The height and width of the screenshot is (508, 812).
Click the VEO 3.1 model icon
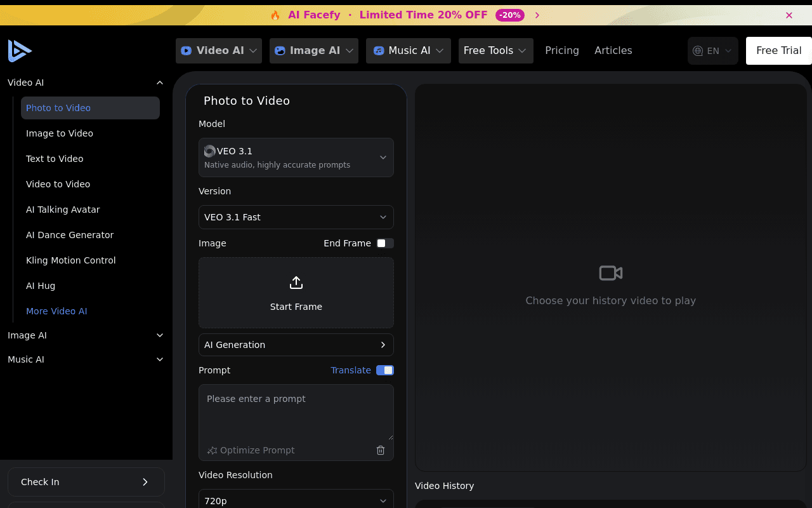210,151
